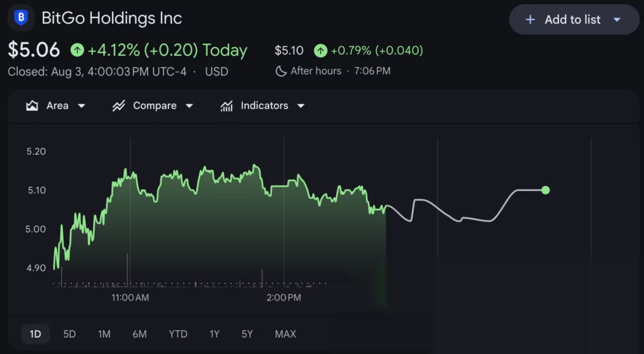Click the green end point dot on the after-hours line
The image size is (644, 354).
545,190
